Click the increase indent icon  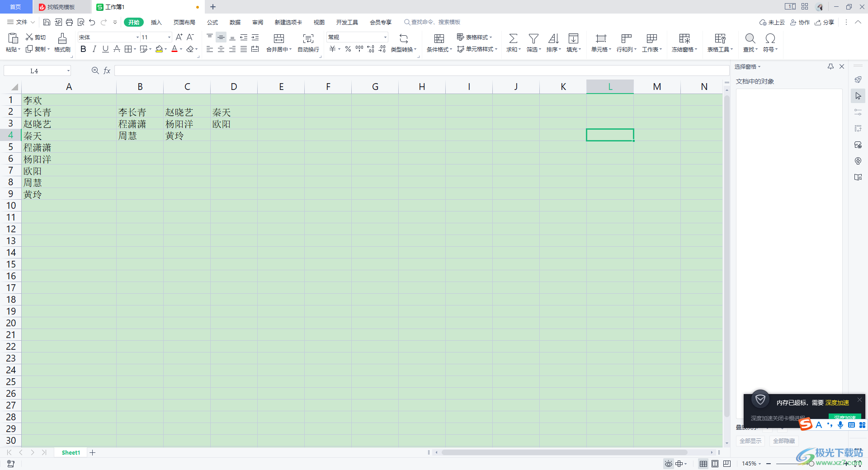[255, 37]
